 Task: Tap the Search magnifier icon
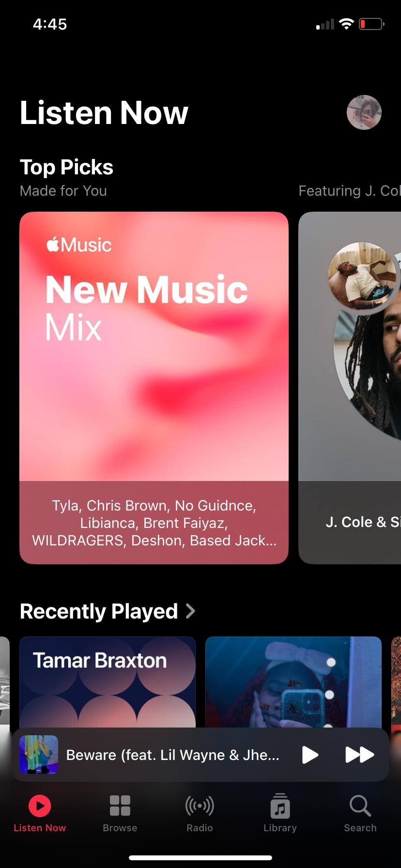click(360, 806)
